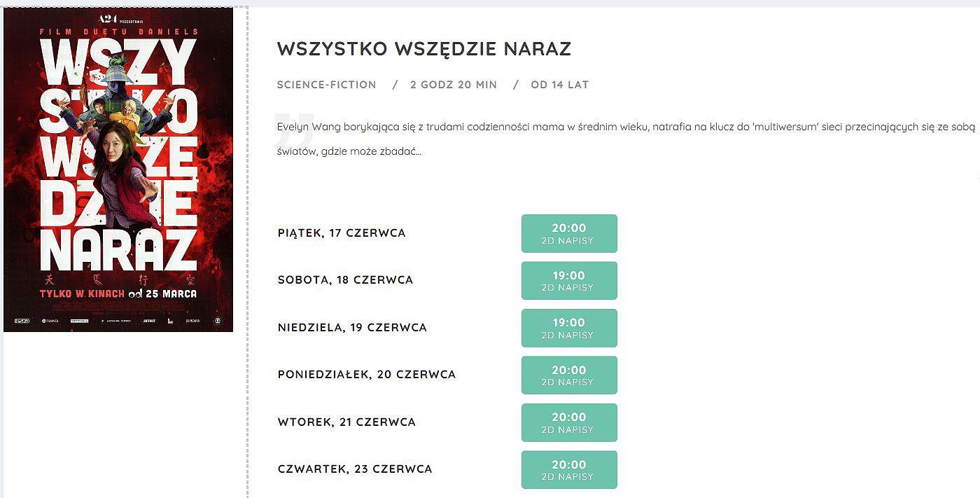980x498 pixels.
Task: Click the Wtorek, 21 Czerwca date label
Action: click(x=346, y=422)
